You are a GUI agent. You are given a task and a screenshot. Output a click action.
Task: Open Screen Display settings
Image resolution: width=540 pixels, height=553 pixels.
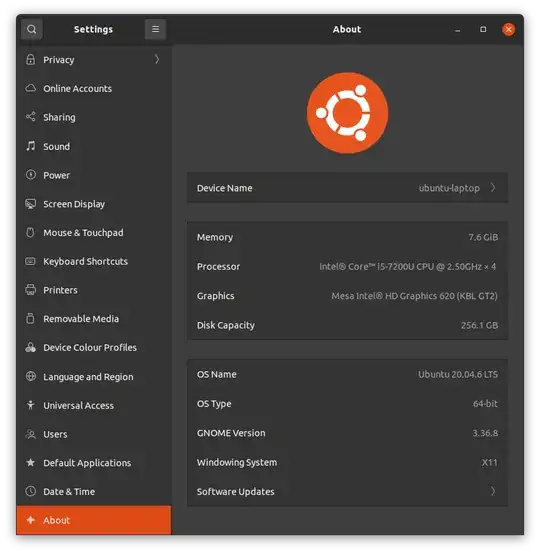coord(93,203)
